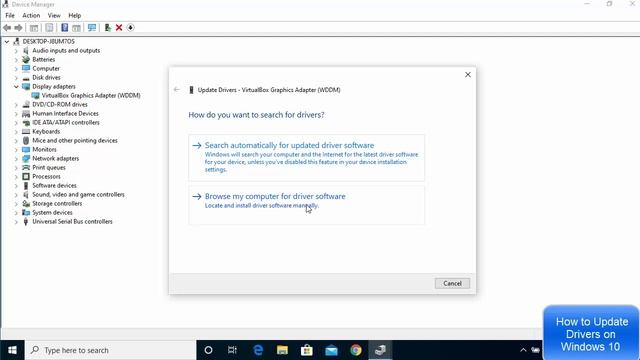The height and width of the screenshot is (360, 640).
Task: Select the Software devices category
Action: click(54, 185)
